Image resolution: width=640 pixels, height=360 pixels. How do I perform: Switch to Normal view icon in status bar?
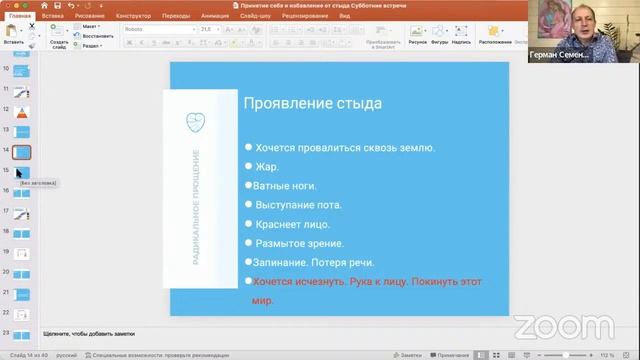tap(481, 355)
